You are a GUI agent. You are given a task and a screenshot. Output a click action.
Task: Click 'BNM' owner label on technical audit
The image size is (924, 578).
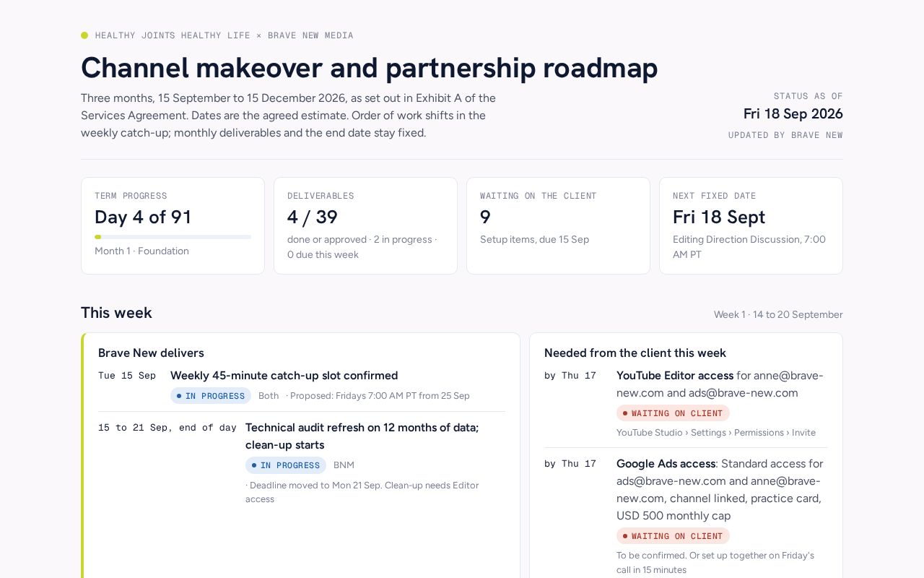pos(344,465)
